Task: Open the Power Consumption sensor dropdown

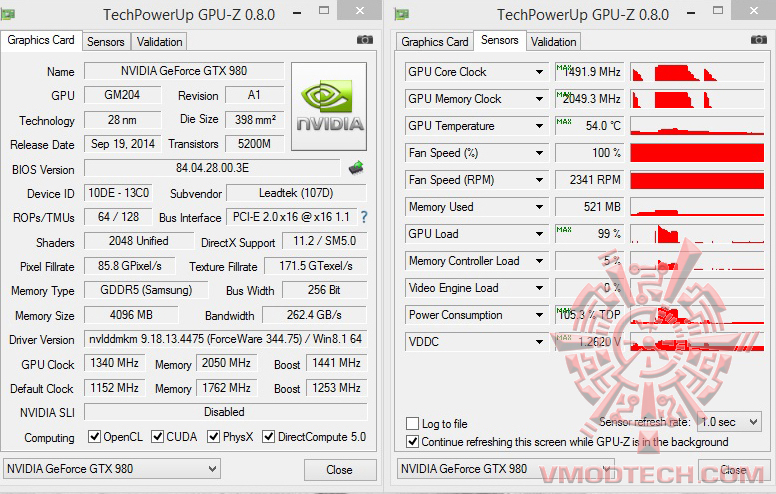Action: click(539, 315)
